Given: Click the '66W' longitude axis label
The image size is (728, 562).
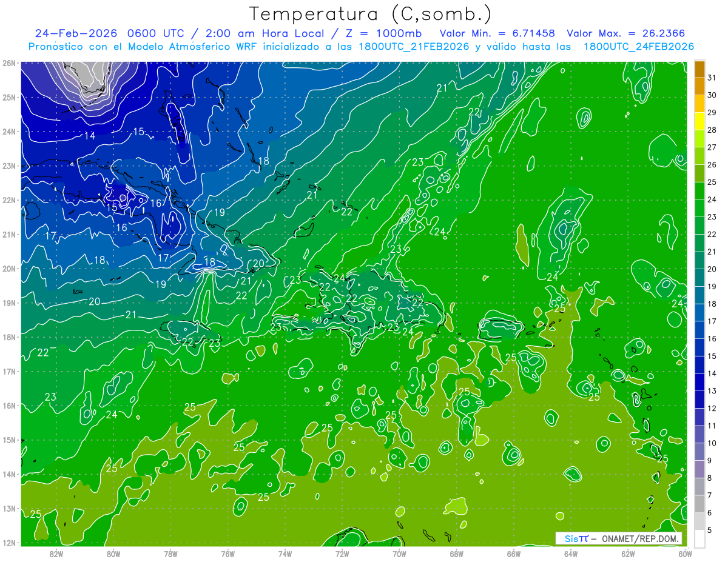Looking at the screenshot, I should click(513, 554).
